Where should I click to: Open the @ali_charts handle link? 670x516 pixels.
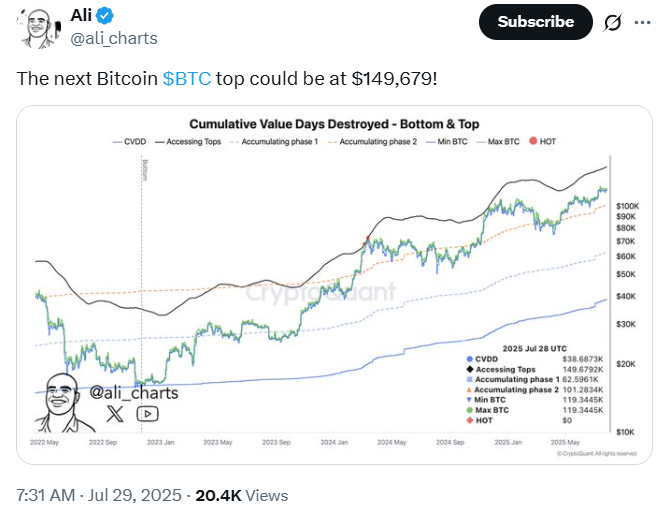pyautogui.click(x=112, y=38)
